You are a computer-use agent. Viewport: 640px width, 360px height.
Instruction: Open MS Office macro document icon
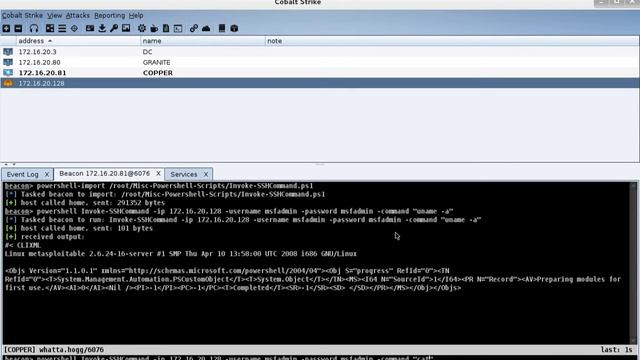[166, 29]
